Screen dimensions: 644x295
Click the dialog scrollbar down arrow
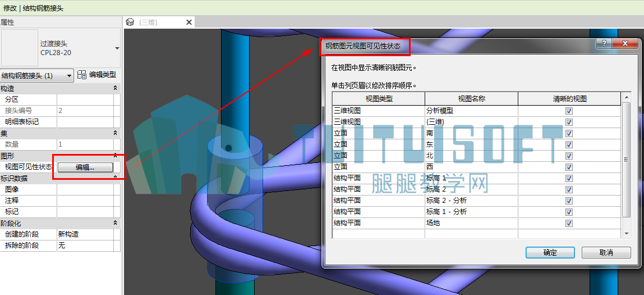tap(627, 234)
